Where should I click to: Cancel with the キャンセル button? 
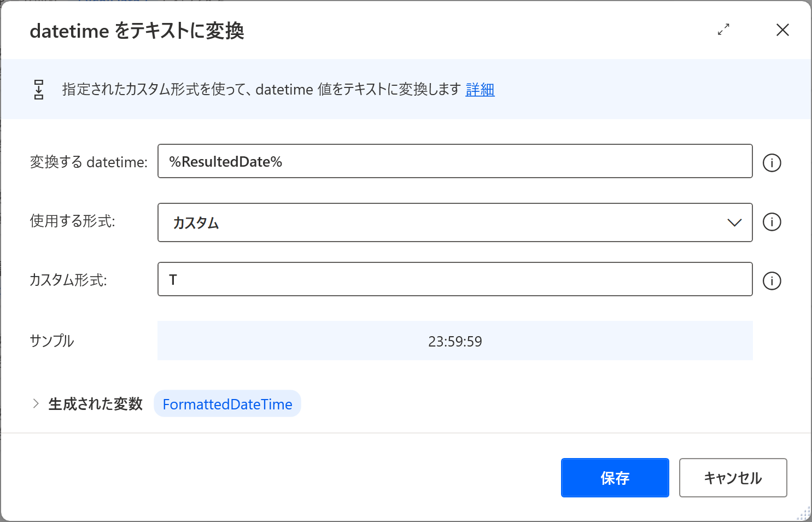pos(733,478)
